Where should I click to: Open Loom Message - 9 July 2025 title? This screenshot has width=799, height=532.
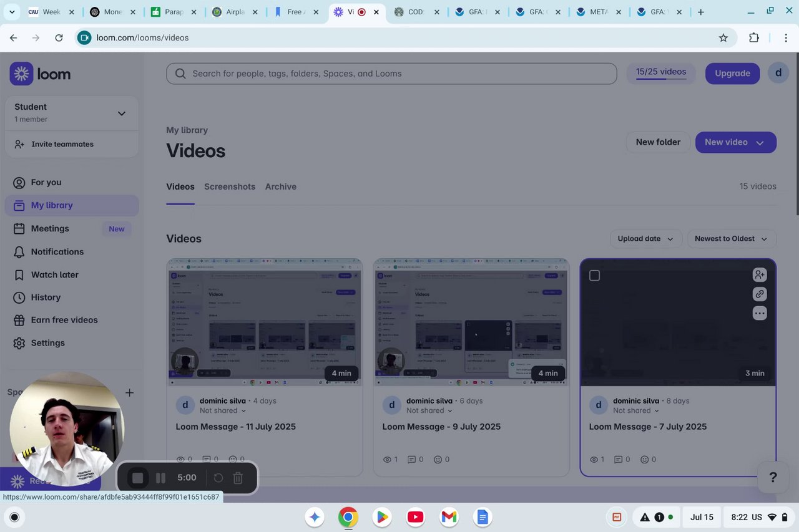click(x=441, y=427)
